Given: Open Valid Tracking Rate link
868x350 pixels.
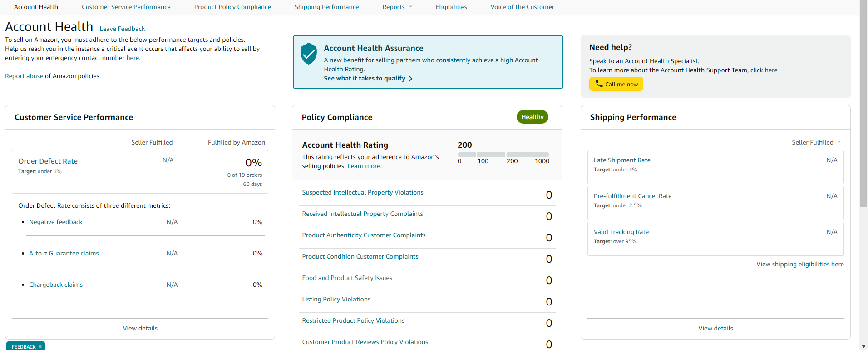Looking at the screenshot, I should 621,232.
